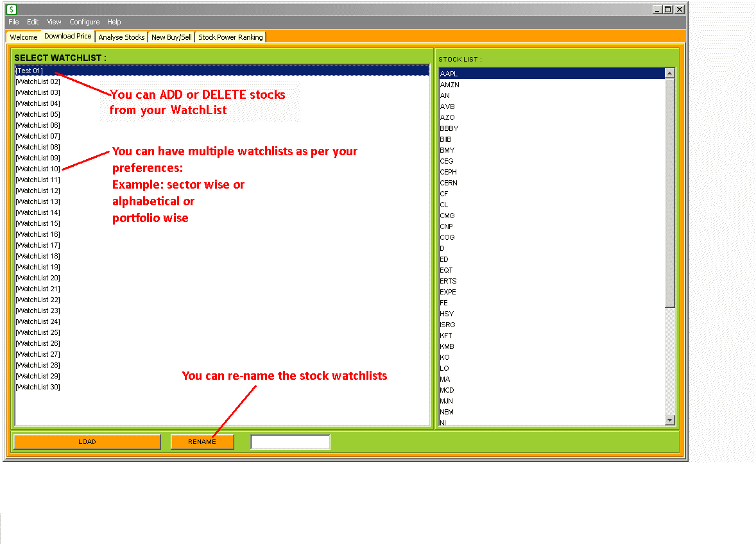The height and width of the screenshot is (544, 756).
Task: Select COG in the stock list
Action: 552,237
